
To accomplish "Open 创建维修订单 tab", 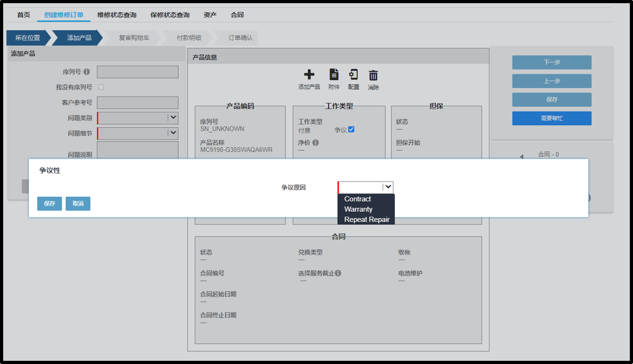I will click(x=64, y=15).
